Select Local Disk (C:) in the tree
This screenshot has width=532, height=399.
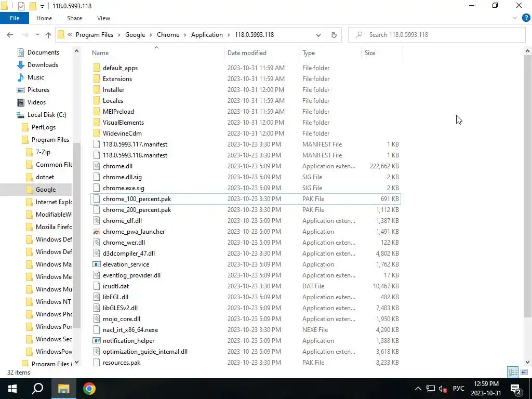[x=46, y=115]
